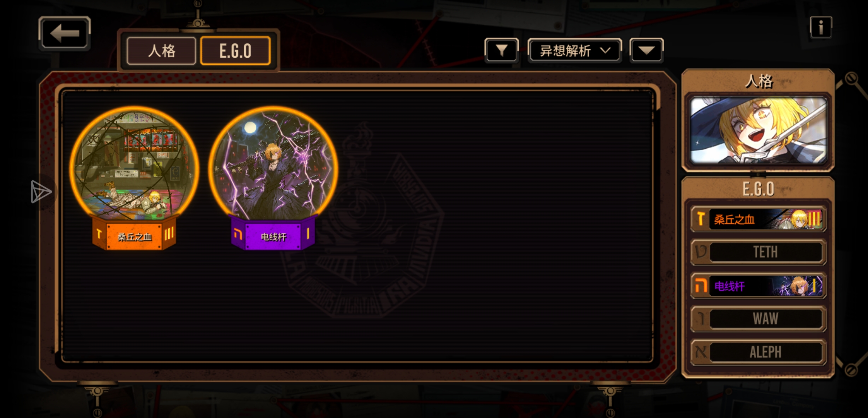Select the empty TETH slot
Screen dimensions: 868x418
click(x=758, y=252)
